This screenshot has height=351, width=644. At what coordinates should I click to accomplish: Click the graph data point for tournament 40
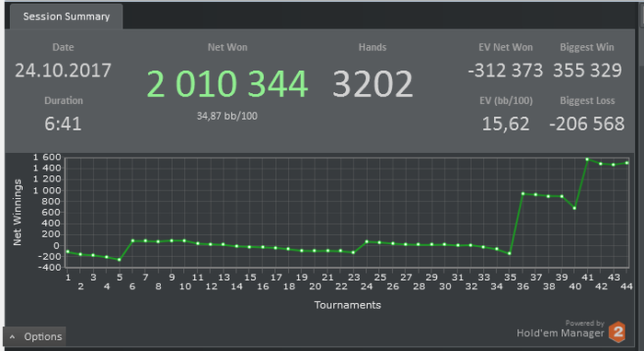[575, 208]
